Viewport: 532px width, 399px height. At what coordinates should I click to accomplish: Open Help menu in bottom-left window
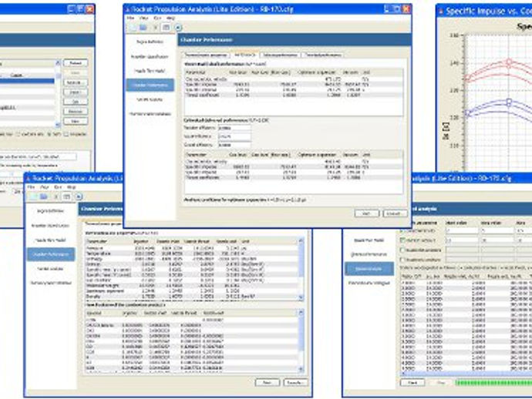[71, 187]
